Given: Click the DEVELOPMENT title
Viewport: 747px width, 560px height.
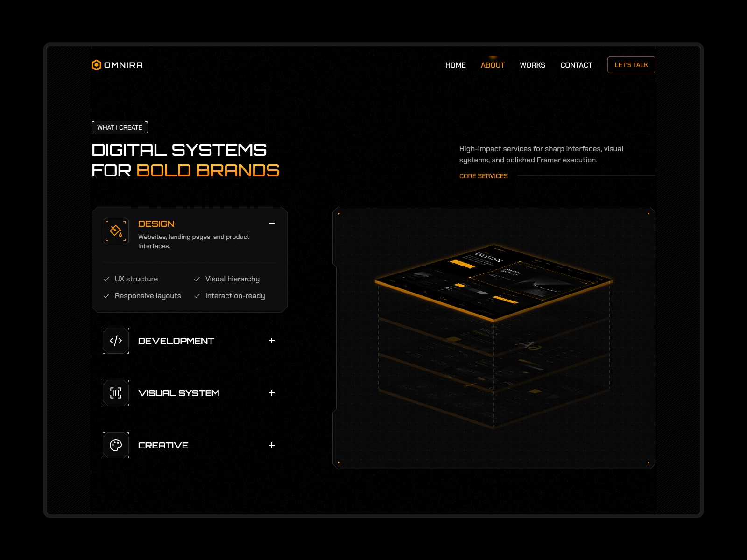Looking at the screenshot, I should tap(176, 341).
